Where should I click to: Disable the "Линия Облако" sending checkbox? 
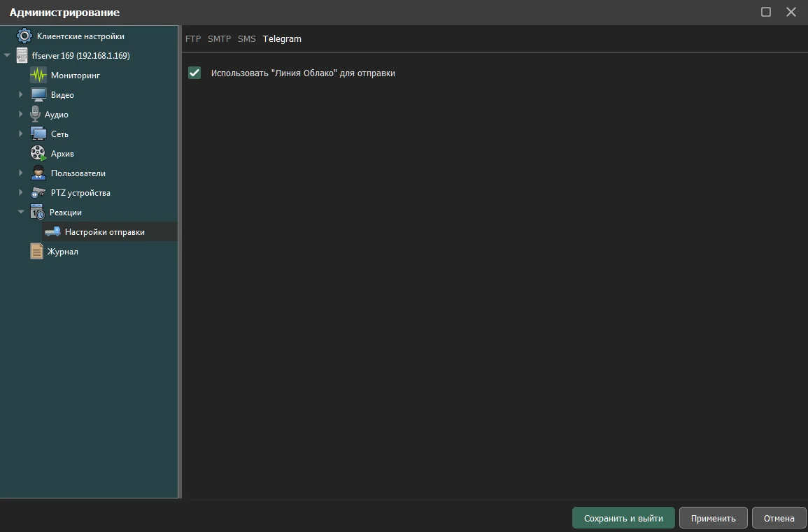[194, 73]
